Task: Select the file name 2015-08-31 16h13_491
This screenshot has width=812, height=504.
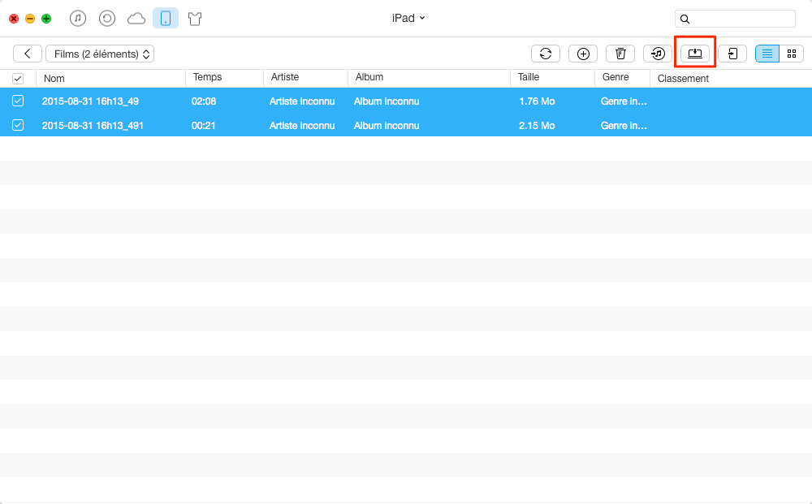Action: [x=93, y=126]
